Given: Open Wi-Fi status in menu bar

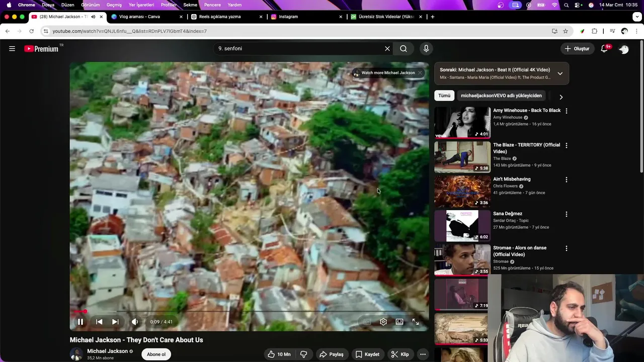Looking at the screenshot, I should point(555,5).
